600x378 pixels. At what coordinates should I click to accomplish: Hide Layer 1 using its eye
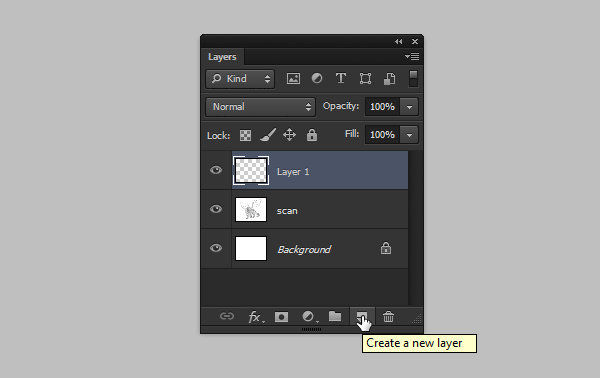click(x=216, y=170)
